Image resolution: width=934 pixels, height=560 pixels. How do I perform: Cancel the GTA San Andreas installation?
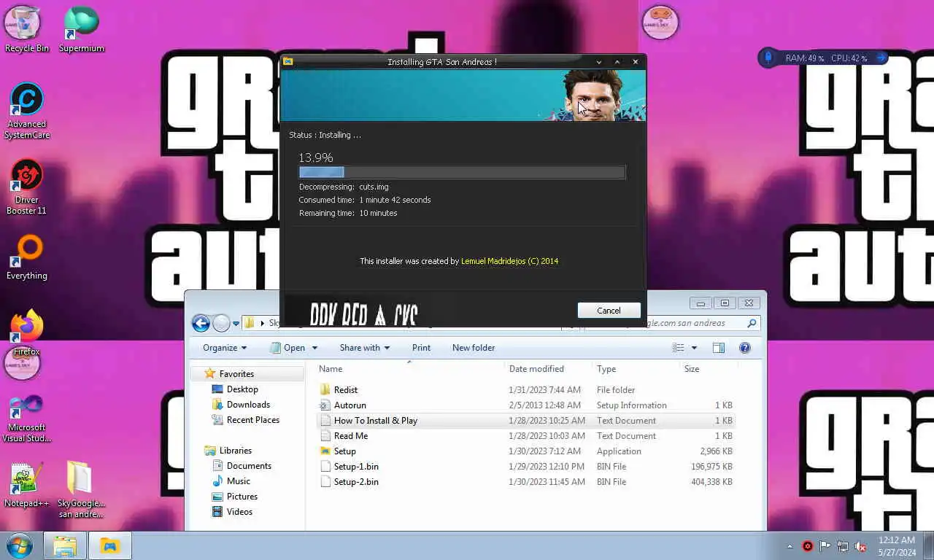click(x=609, y=311)
